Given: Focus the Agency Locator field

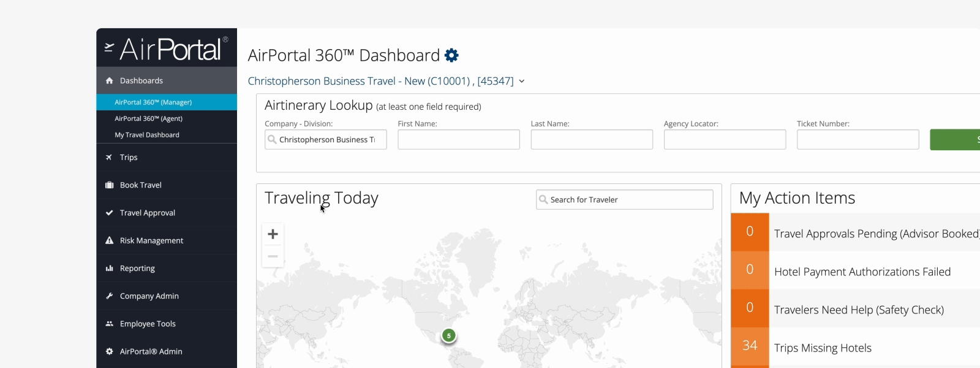Looking at the screenshot, I should (725, 139).
